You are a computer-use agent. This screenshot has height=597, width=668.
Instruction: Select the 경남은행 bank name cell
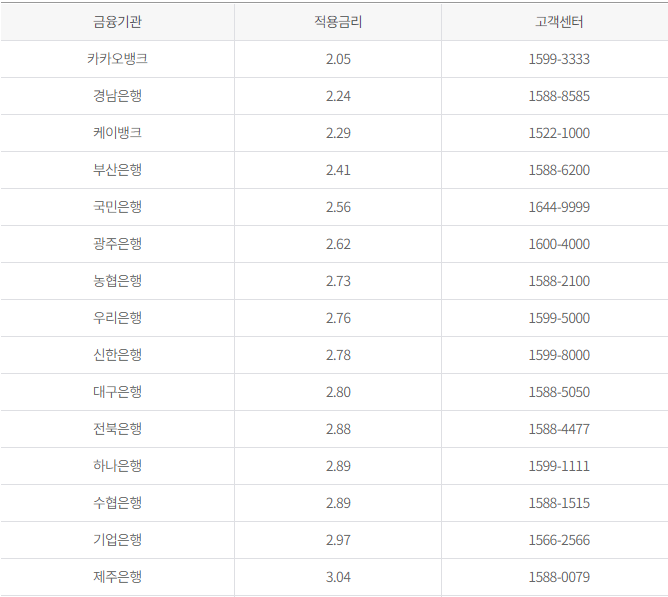[x=117, y=96]
